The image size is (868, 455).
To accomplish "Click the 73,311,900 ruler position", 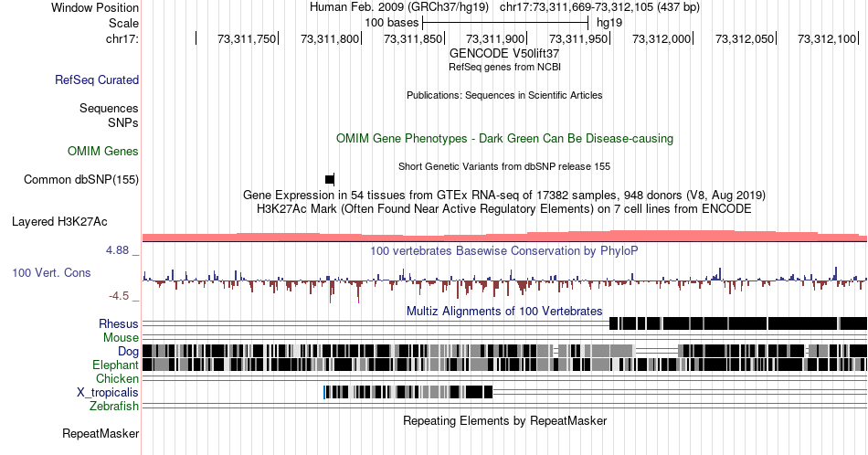I will click(495, 38).
